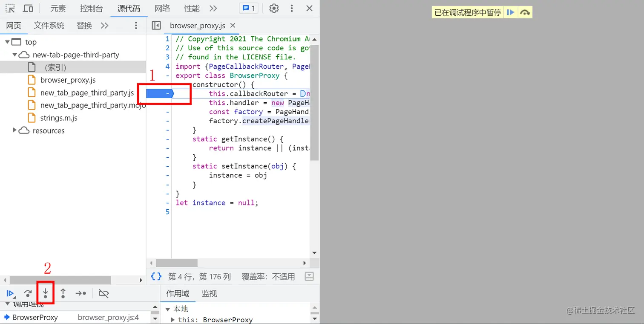Open DevTools settings gear
This screenshot has width=644, height=324.
(274, 9)
